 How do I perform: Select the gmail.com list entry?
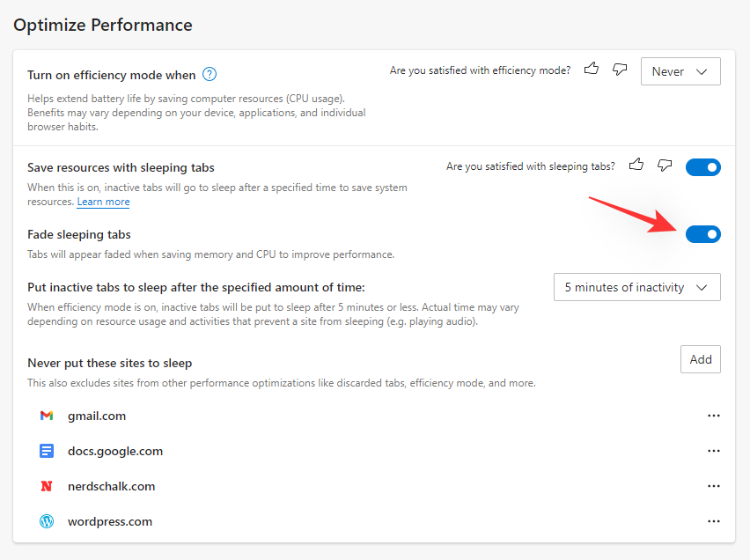(97, 415)
